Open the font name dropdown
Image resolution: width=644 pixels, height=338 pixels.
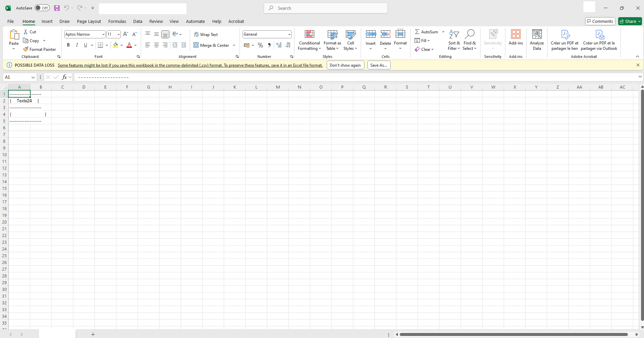[103, 34]
